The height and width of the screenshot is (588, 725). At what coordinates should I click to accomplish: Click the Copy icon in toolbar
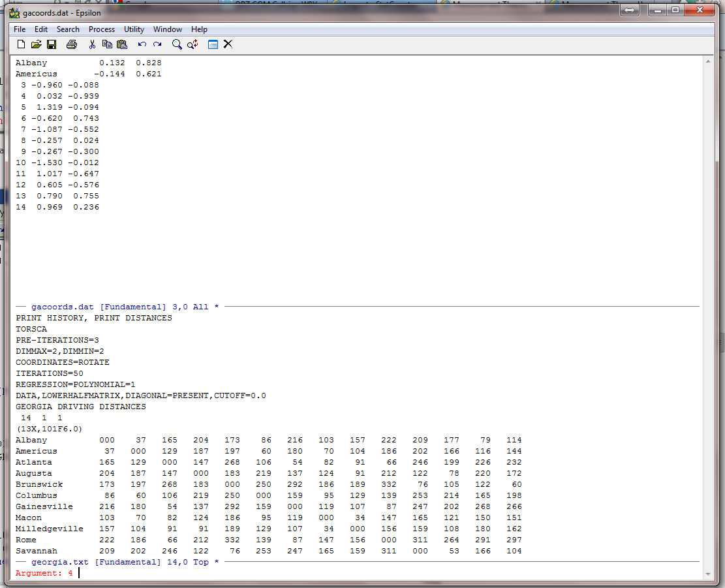click(x=107, y=44)
